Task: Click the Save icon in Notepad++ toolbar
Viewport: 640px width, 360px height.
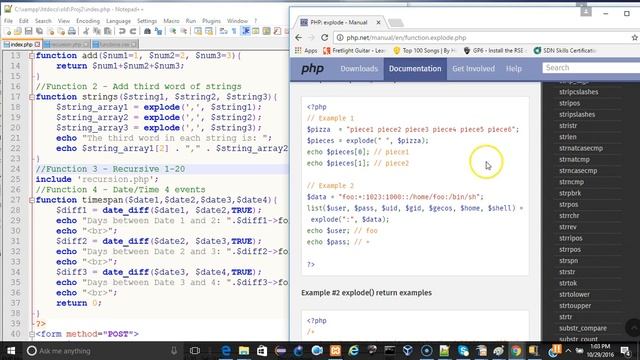Action: tap(29, 31)
